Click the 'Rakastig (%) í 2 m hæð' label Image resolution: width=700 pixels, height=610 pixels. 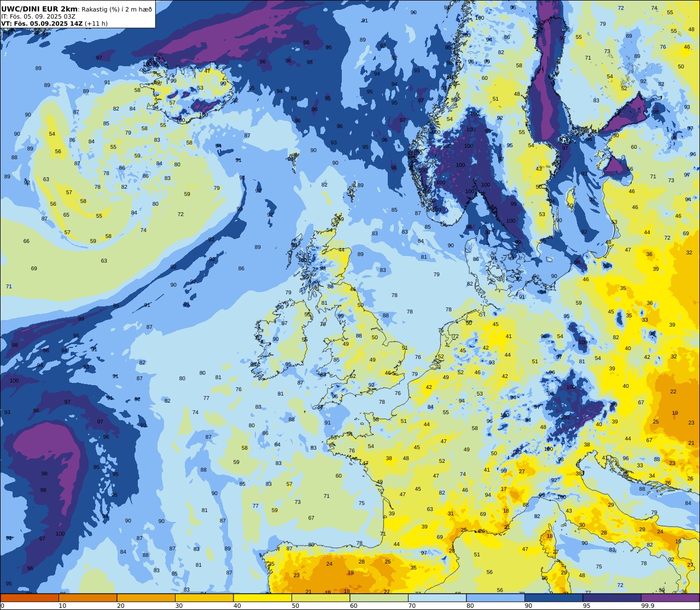[x=117, y=9]
